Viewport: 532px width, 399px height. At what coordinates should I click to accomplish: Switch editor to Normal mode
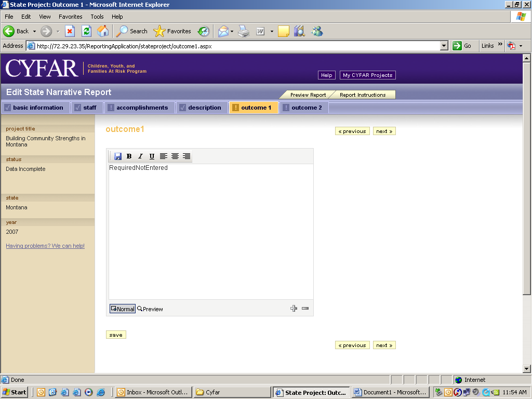(123, 309)
